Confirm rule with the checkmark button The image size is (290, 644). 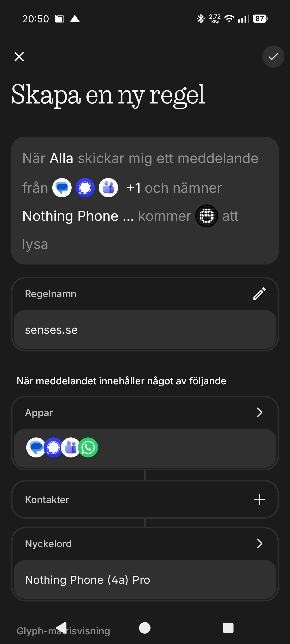(273, 57)
